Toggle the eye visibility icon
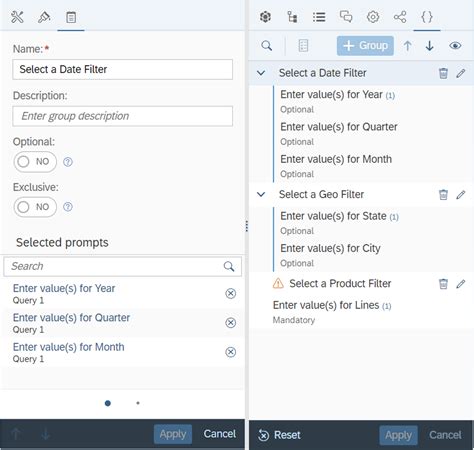This screenshot has width=474, height=450. pyautogui.click(x=455, y=46)
